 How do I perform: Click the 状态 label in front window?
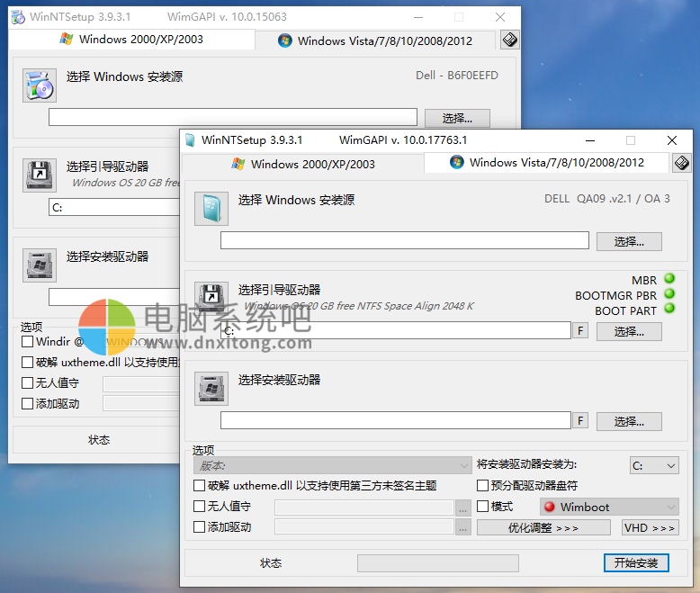click(271, 563)
